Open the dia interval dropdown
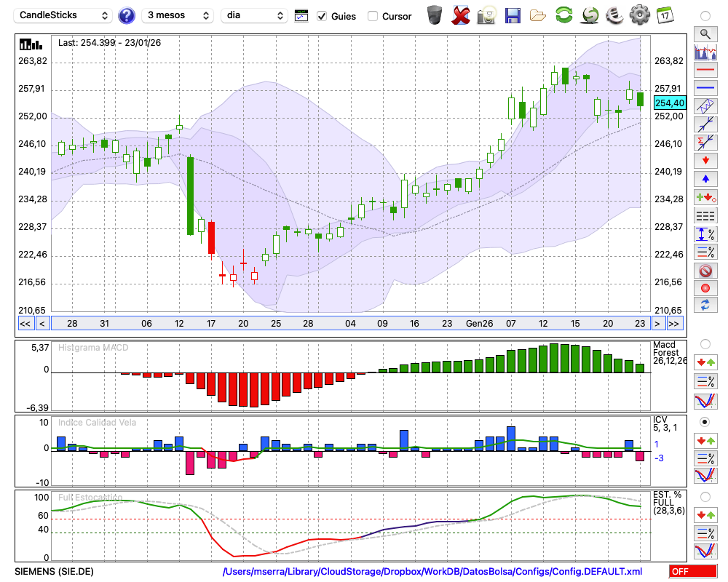Screen dimensions: 728x582 pyautogui.click(x=255, y=15)
